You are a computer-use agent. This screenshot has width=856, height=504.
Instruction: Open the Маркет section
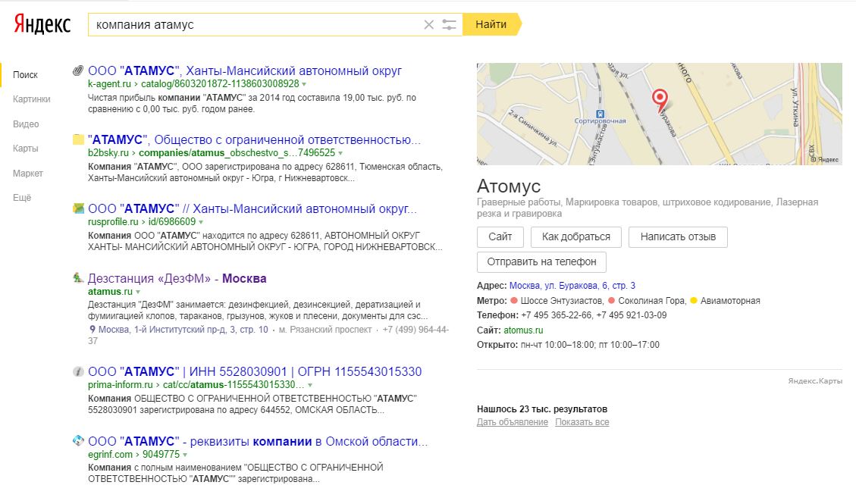[29, 174]
